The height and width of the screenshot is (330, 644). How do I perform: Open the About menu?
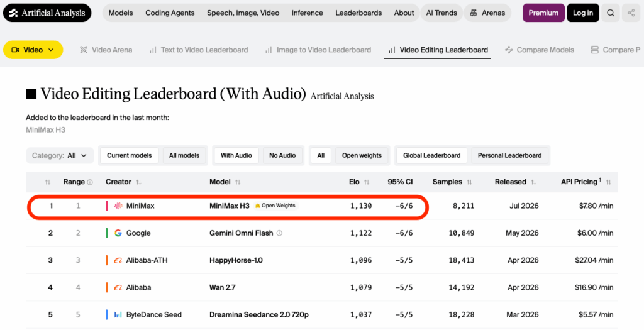404,13
